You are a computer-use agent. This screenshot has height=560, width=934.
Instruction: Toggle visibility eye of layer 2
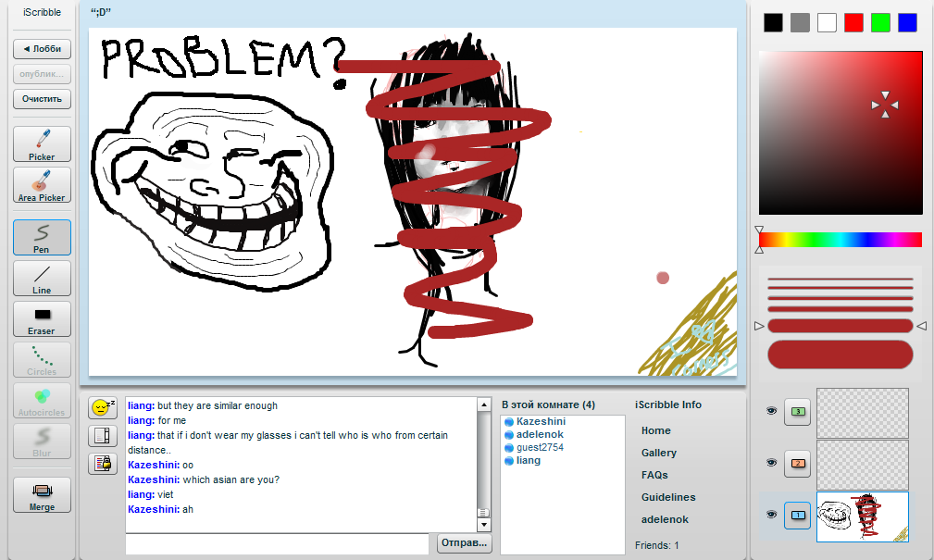pos(771,462)
